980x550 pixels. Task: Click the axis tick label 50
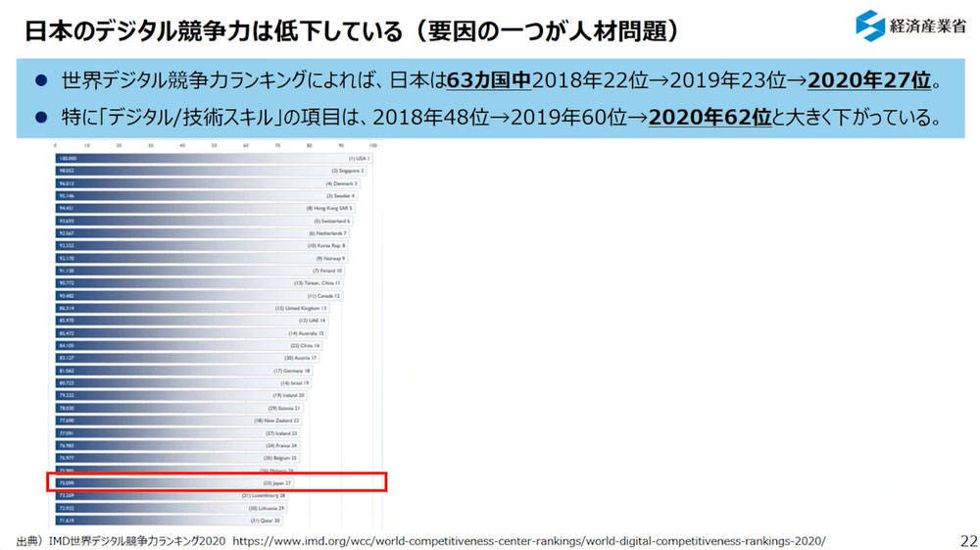pos(214,146)
